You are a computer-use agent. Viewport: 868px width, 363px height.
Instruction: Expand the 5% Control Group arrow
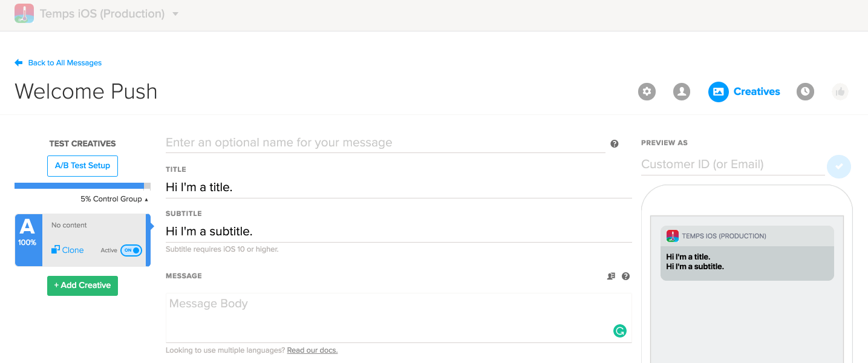pyautogui.click(x=146, y=200)
